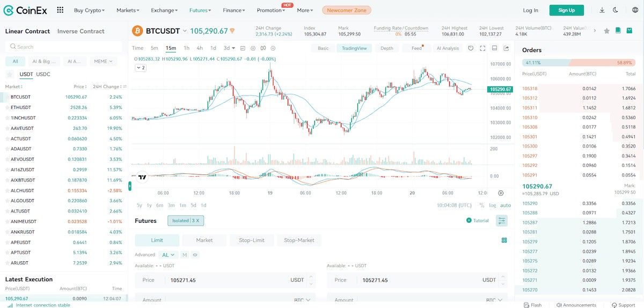Click the compare symbols icon

[x=263, y=48]
